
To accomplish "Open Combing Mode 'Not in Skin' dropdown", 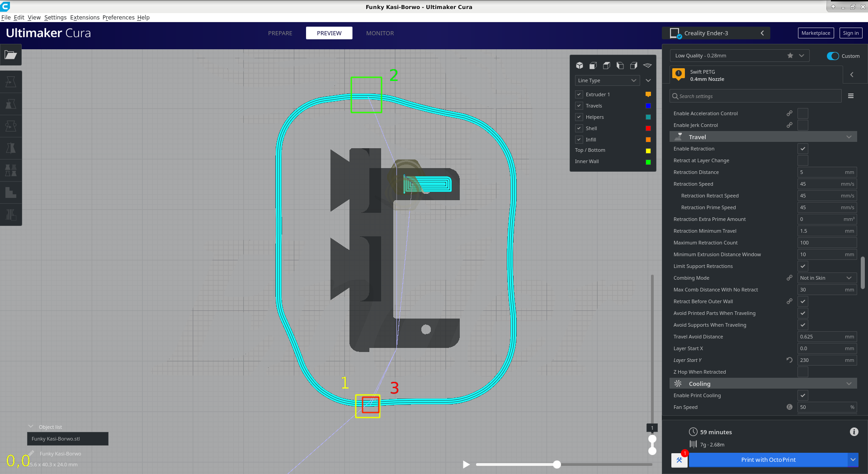I will pos(827,278).
